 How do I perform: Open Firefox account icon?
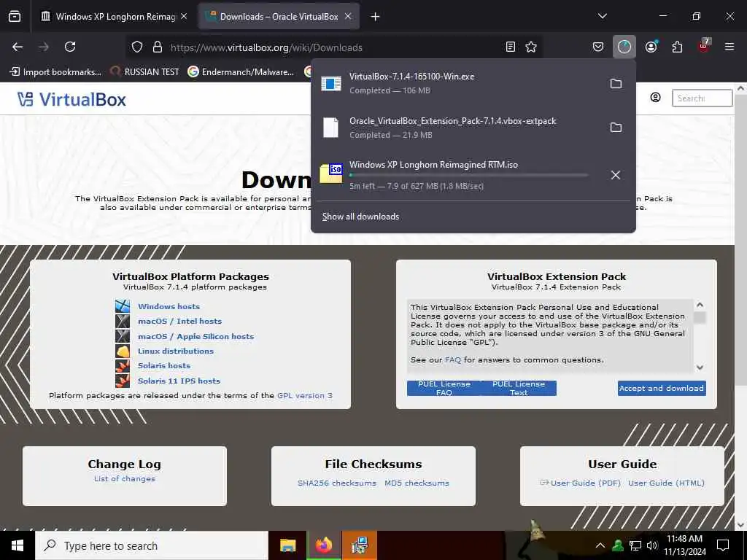point(651,47)
